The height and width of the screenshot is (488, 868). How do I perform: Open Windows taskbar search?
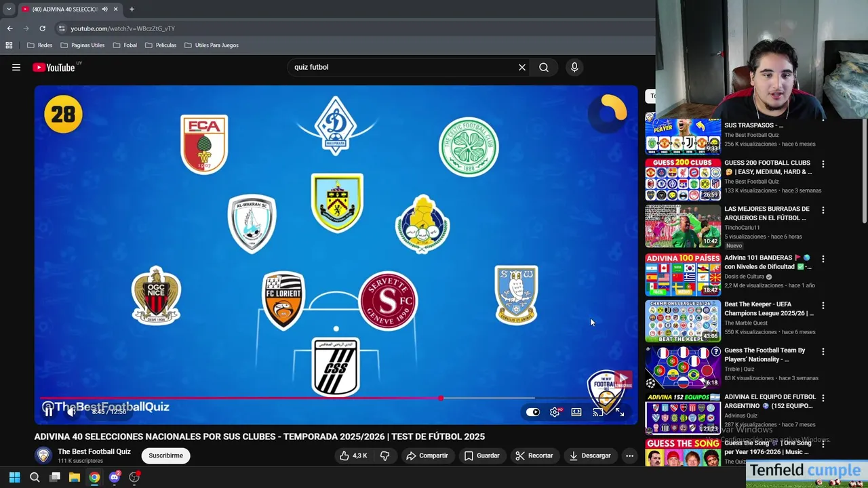[x=35, y=477]
